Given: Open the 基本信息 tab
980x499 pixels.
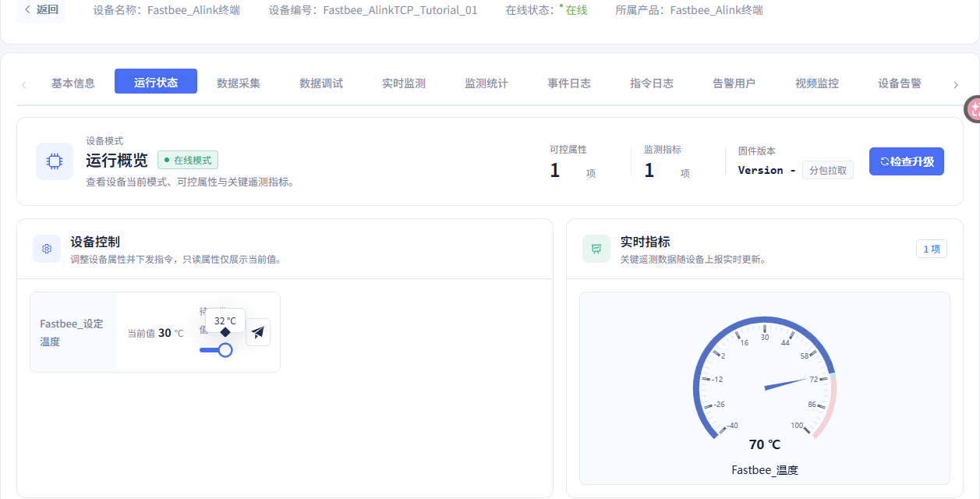Looking at the screenshot, I should [73, 83].
